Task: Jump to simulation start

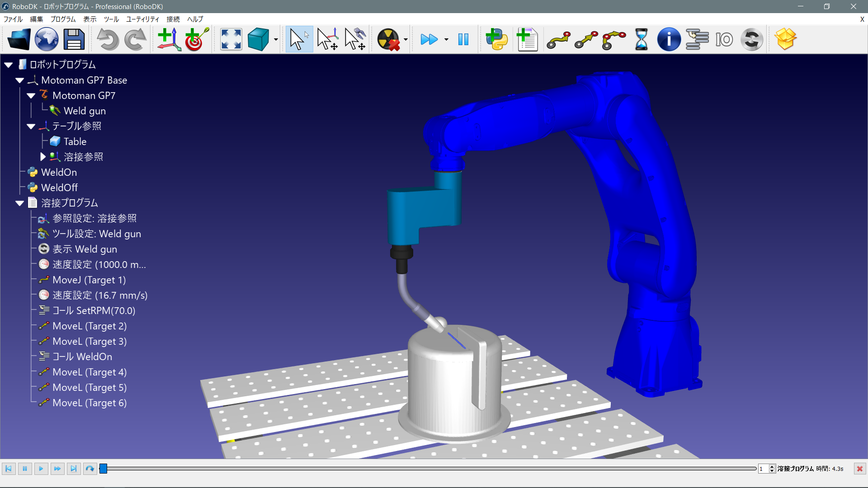Action: [x=9, y=469]
